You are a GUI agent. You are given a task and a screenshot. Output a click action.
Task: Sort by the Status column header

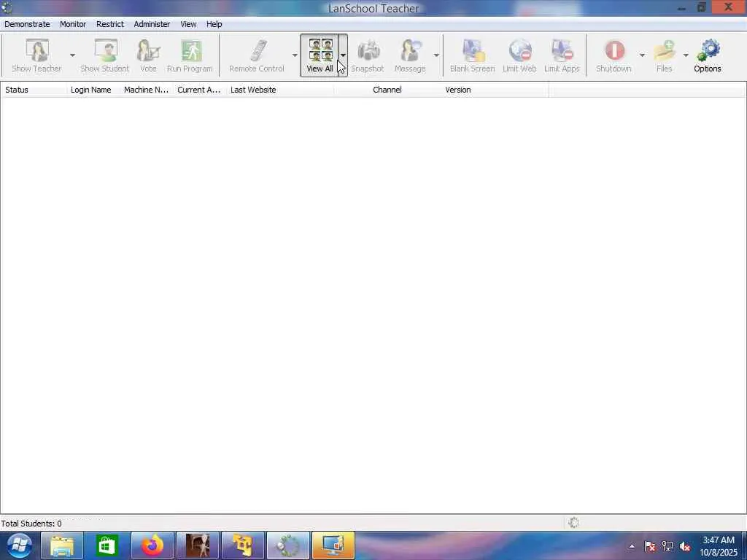(34, 90)
